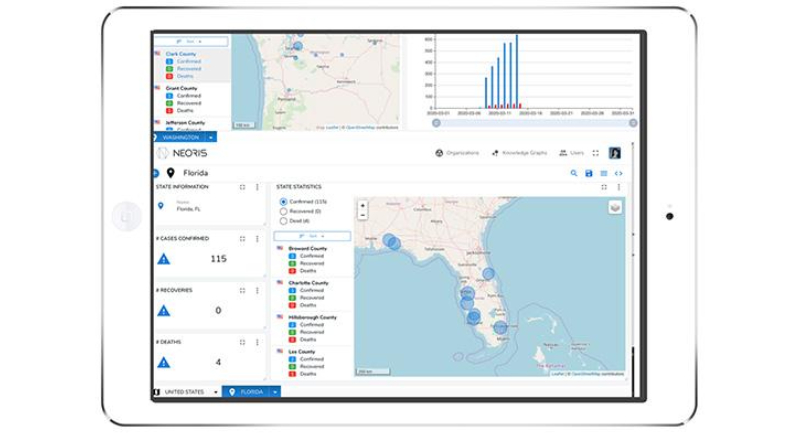Open user profile avatar

coord(615,153)
